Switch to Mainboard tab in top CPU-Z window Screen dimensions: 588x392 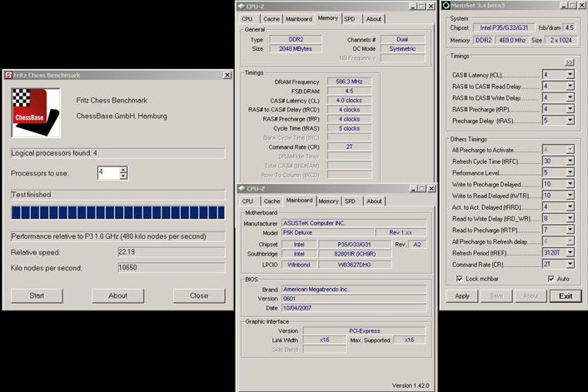pyautogui.click(x=298, y=19)
